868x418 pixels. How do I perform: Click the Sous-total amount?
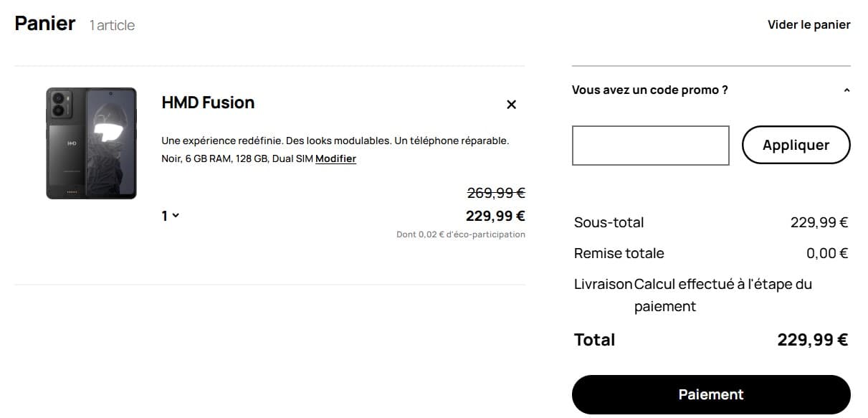[x=819, y=222]
